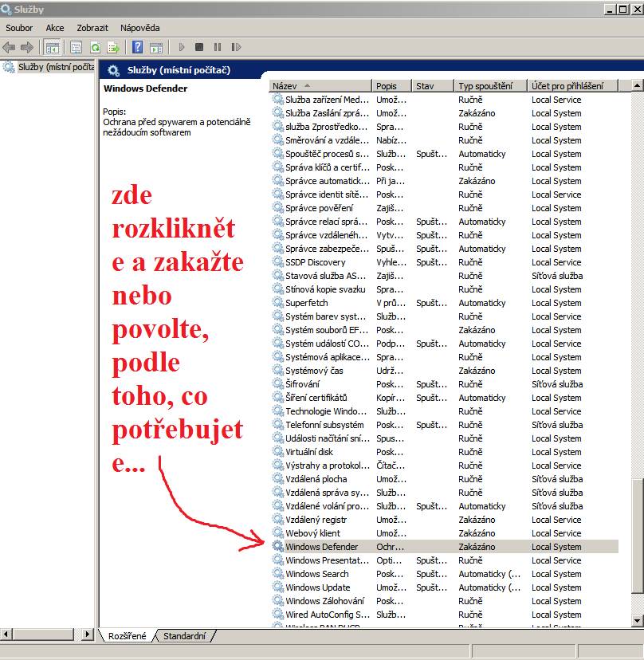The image size is (644, 660).
Task: Select the SSDP Discovery service name
Action: [x=316, y=261]
